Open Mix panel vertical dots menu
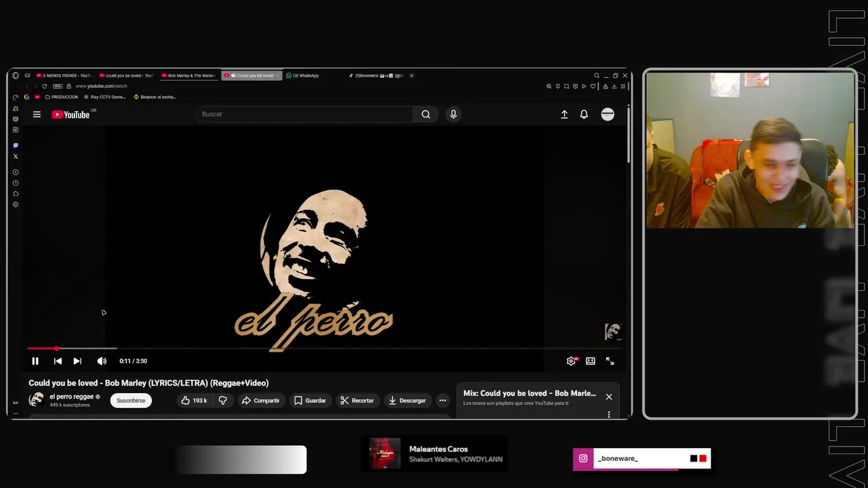This screenshot has width=868, height=488. (x=609, y=414)
